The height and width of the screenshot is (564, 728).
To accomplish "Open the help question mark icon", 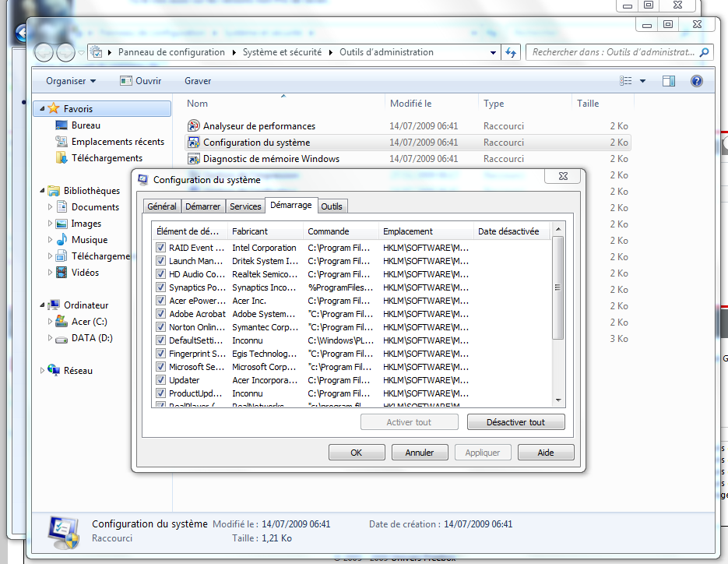I will (x=696, y=81).
